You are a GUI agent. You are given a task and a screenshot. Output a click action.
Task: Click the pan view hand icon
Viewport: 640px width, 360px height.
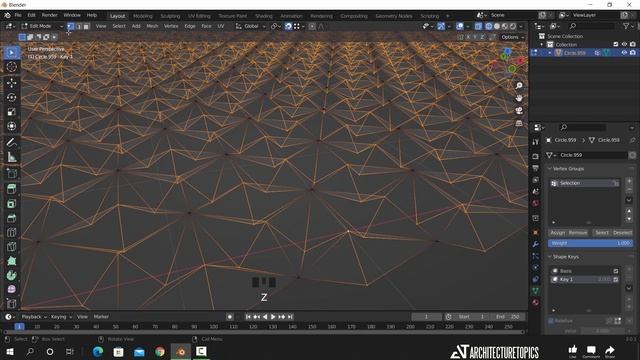pyautogui.click(x=519, y=98)
